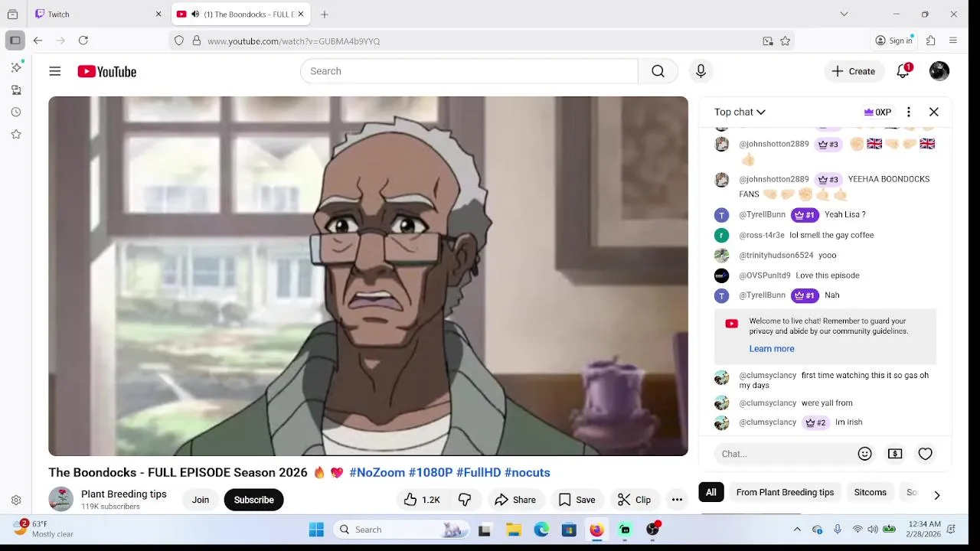
Task: Close the live chat panel
Action: (934, 112)
